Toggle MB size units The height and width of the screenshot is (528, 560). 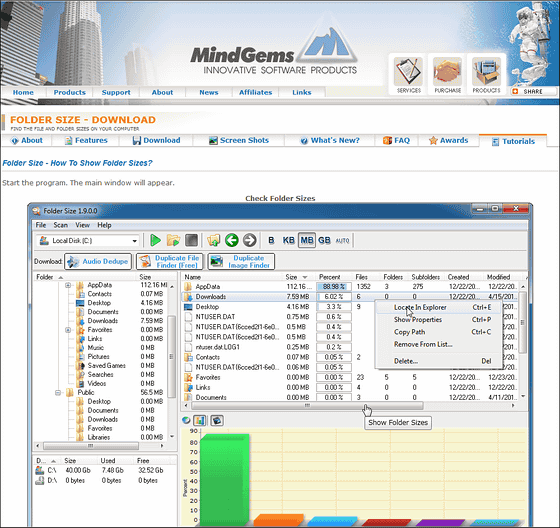click(307, 240)
